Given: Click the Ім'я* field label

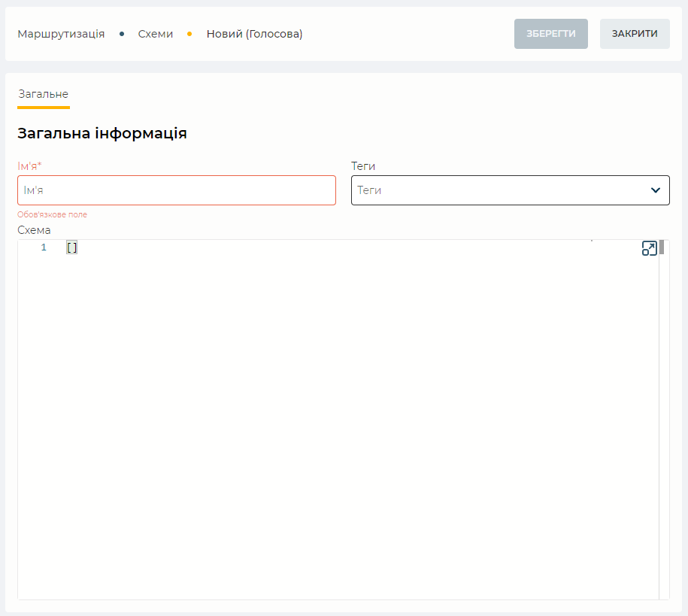Looking at the screenshot, I should tap(29, 166).
